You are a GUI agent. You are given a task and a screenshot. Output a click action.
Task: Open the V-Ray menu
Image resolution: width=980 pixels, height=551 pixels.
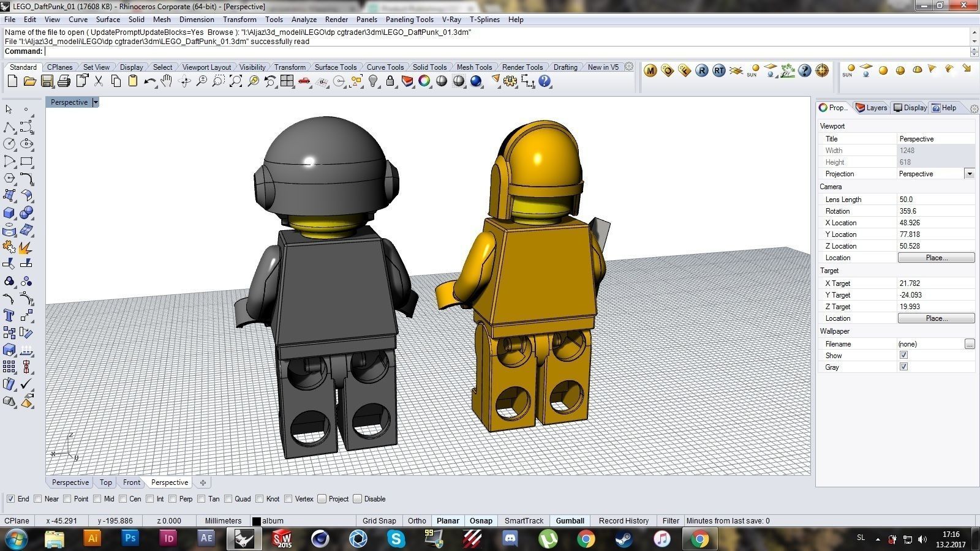click(x=451, y=20)
